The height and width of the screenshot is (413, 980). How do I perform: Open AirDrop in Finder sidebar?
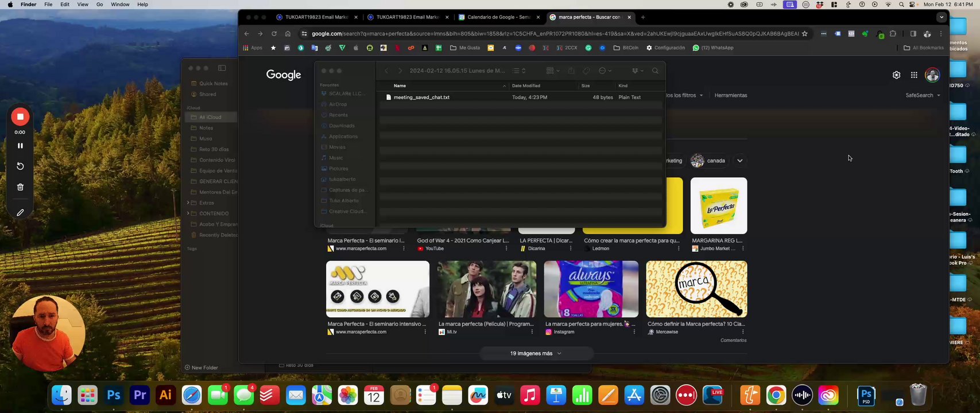pos(338,104)
